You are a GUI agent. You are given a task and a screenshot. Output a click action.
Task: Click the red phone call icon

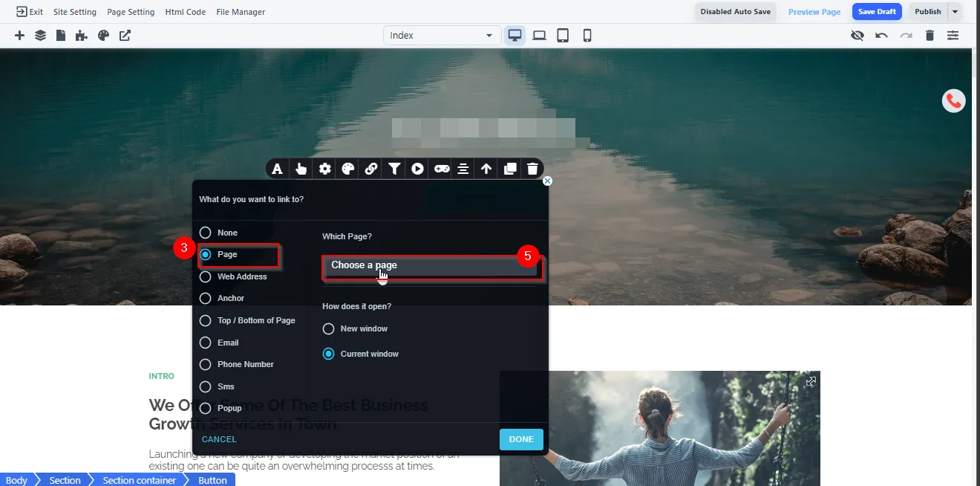[x=953, y=100]
